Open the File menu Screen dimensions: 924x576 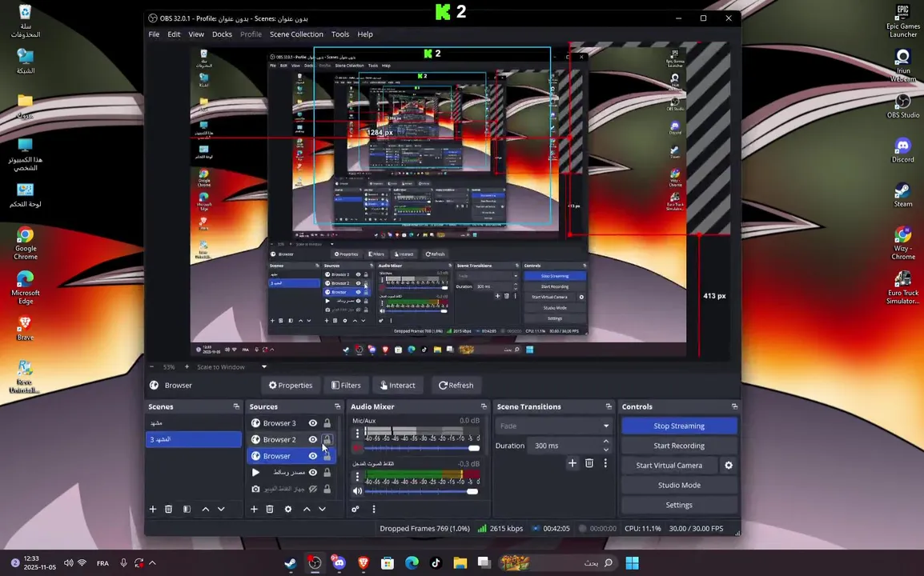pyautogui.click(x=154, y=34)
